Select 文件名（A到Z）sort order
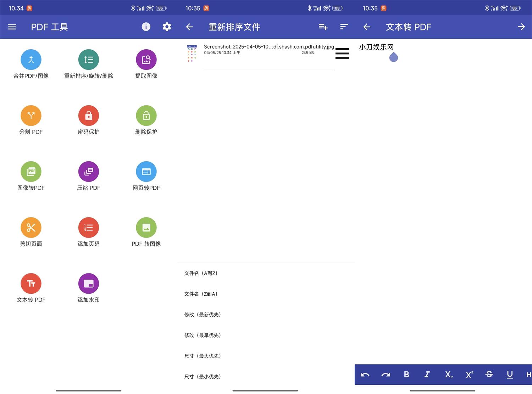532x394 pixels. pyautogui.click(x=201, y=273)
